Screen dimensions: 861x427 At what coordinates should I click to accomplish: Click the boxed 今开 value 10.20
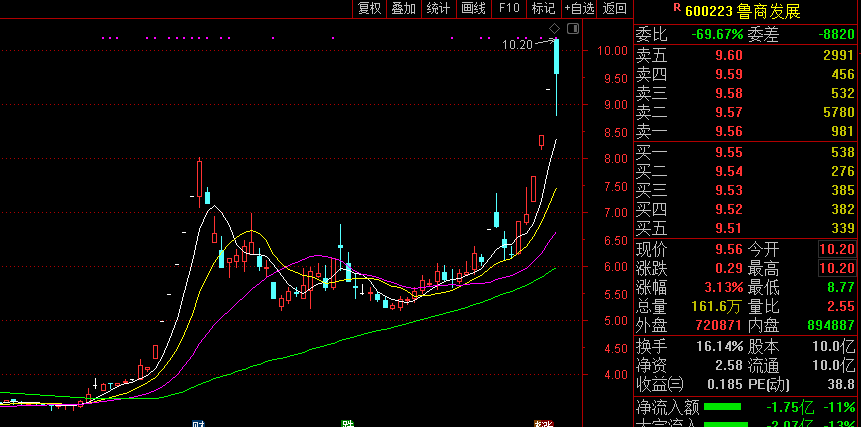[x=836, y=249]
